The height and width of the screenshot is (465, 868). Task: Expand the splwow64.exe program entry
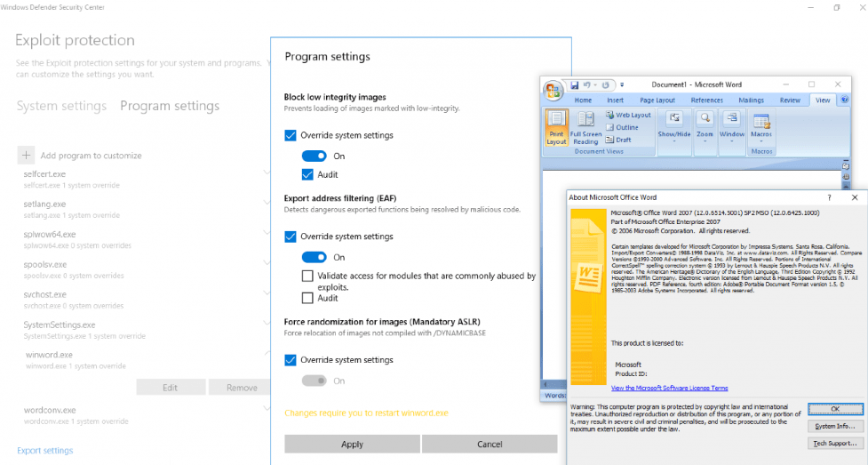coord(267,232)
